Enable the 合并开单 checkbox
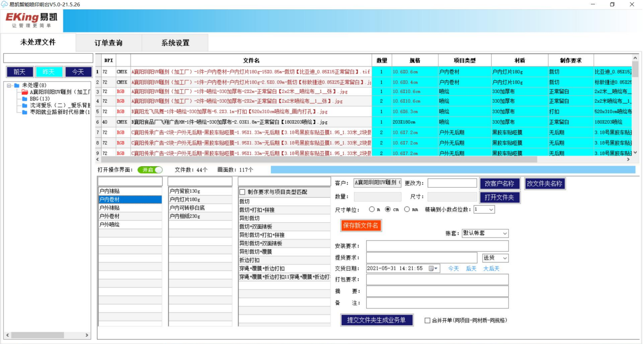 coord(427,321)
